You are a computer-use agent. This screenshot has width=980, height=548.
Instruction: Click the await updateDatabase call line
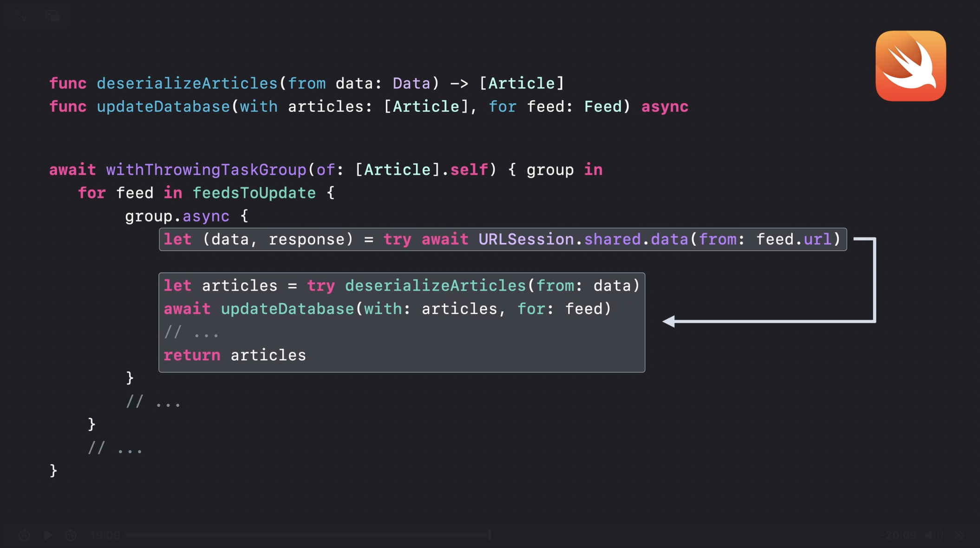[387, 309]
